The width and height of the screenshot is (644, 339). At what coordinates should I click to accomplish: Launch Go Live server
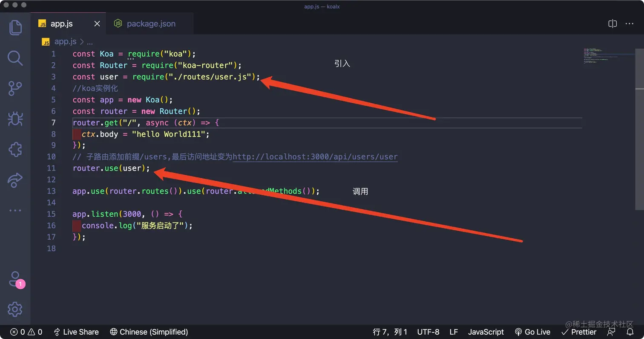point(532,332)
